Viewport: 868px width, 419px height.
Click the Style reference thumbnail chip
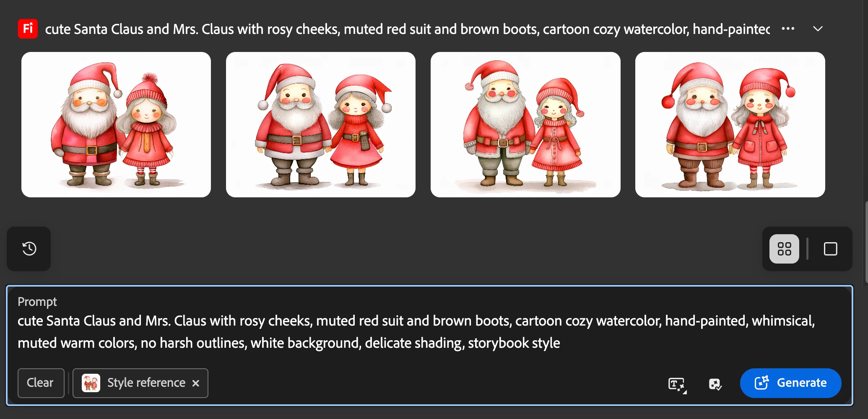pyautogui.click(x=140, y=383)
